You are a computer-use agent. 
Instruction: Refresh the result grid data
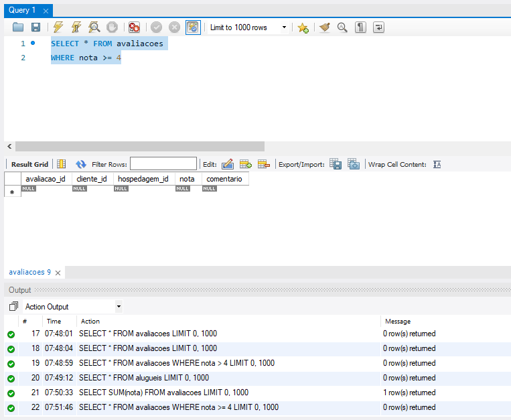pos(81,164)
